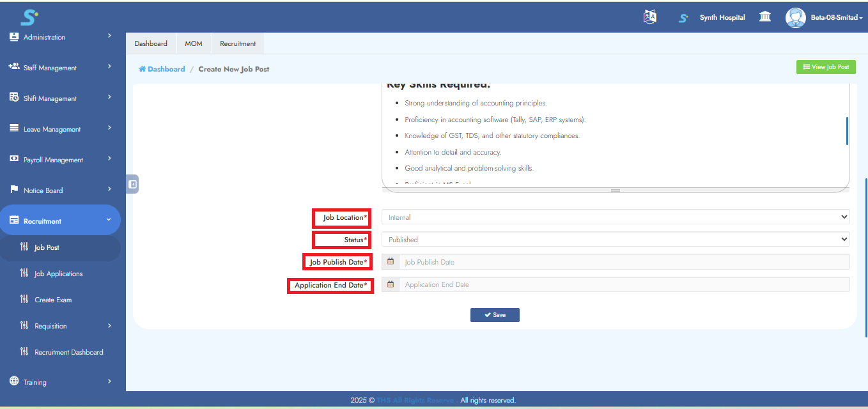Click the Job Publish Date input field

tap(624, 262)
